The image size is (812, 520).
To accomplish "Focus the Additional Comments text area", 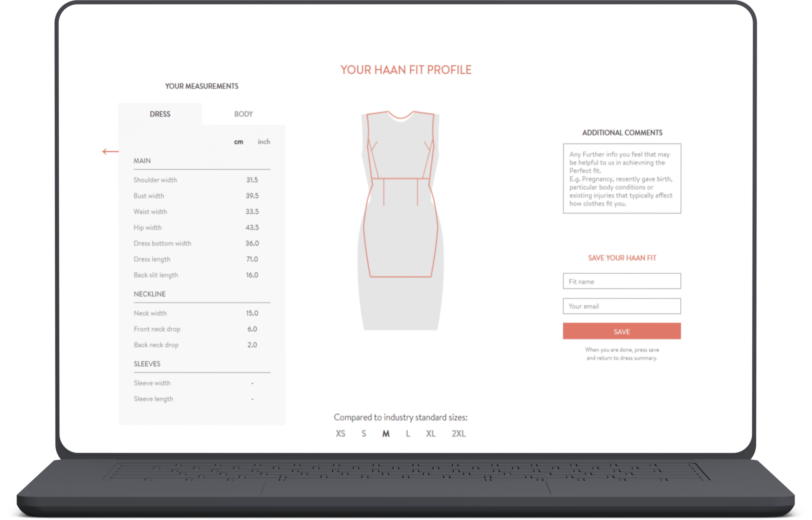I will tap(622, 178).
